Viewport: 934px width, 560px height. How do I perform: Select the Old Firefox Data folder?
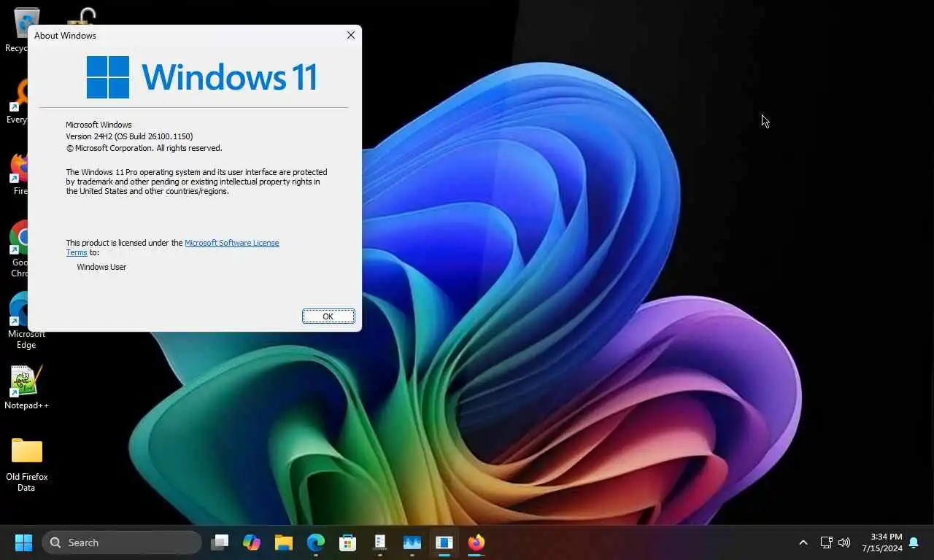pyautogui.click(x=26, y=464)
